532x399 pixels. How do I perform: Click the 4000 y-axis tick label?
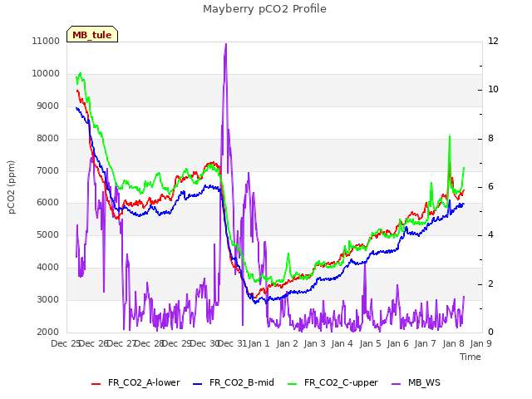coord(47,268)
